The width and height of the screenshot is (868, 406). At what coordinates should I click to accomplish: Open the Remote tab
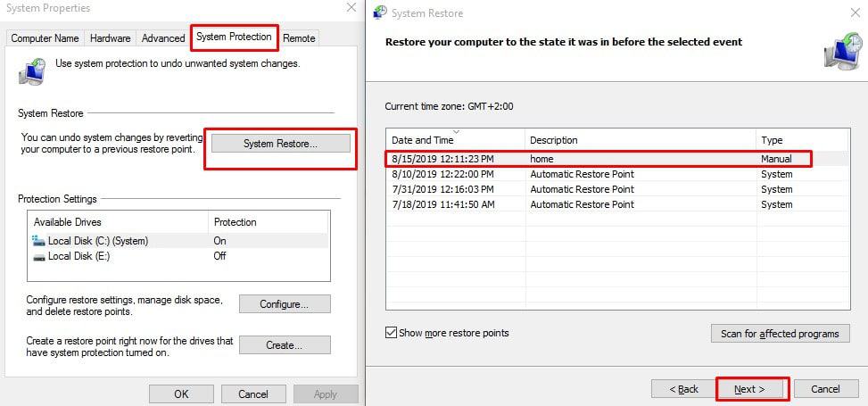click(x=299, y=38)
